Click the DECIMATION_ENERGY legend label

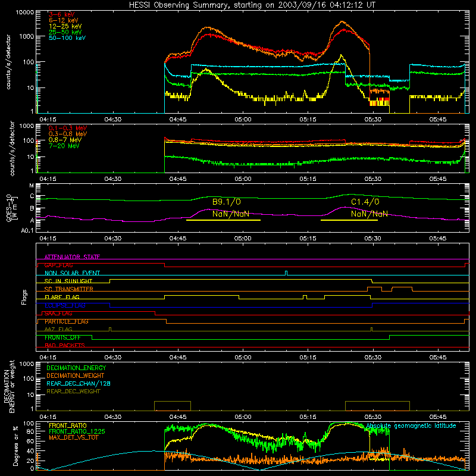click(76, 368)
